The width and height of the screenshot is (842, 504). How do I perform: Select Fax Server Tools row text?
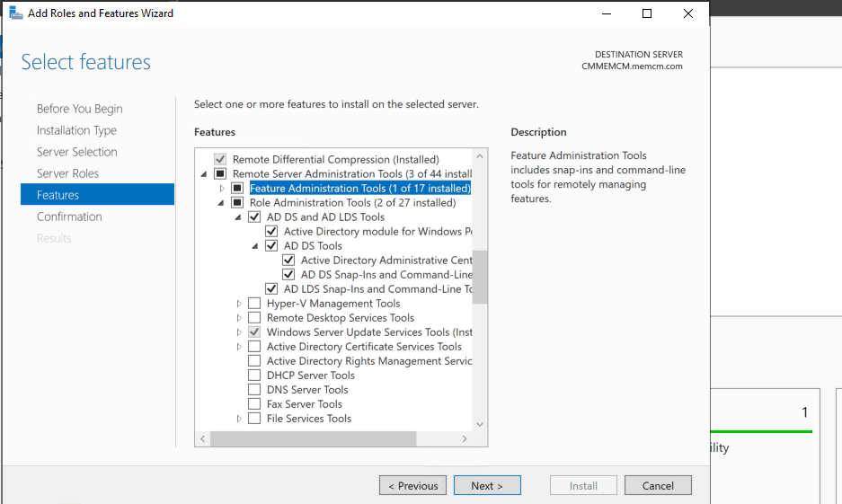pyautogui.click(x=305, y=404)
